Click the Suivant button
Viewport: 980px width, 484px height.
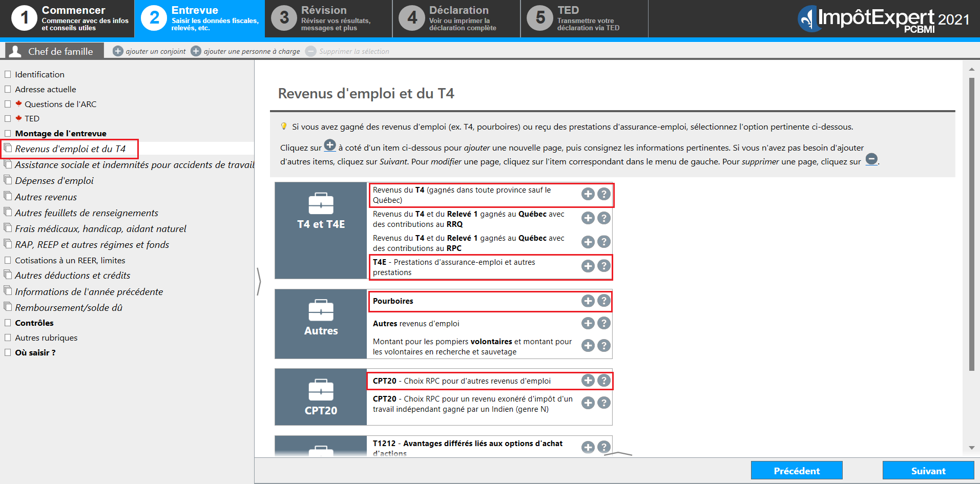tap(928, 471)
